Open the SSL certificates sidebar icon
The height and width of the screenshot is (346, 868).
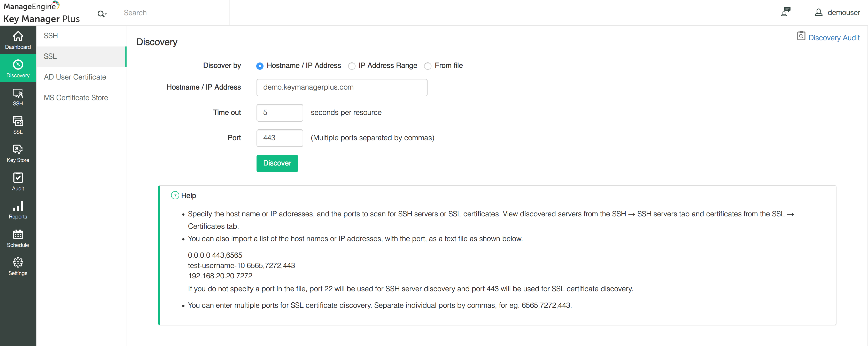(18, 125)
